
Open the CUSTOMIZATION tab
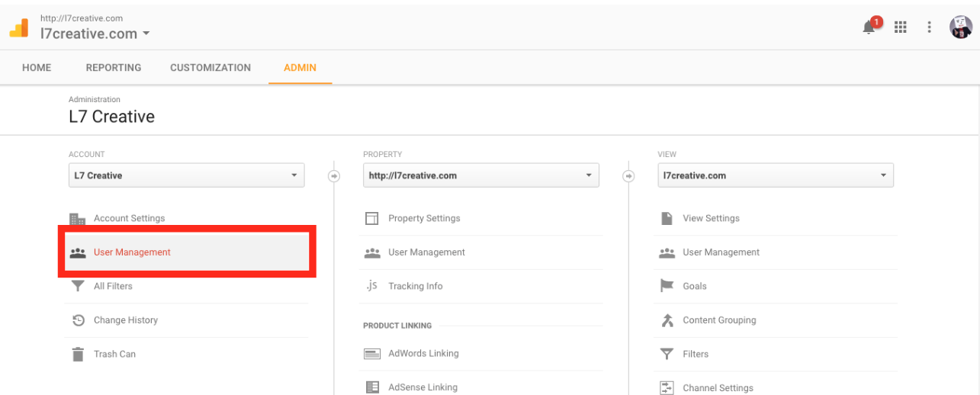(210, 68)
